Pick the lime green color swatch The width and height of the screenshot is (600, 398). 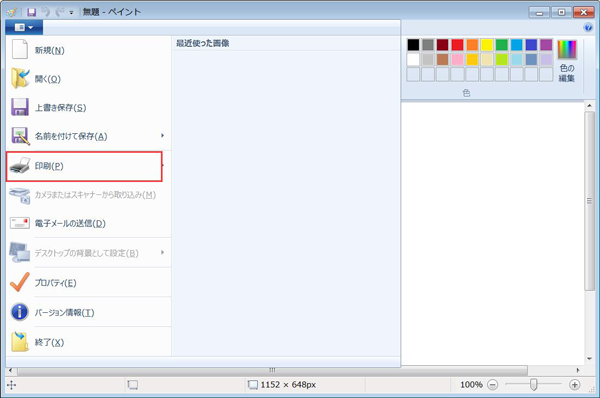click(x=502, y=59)
